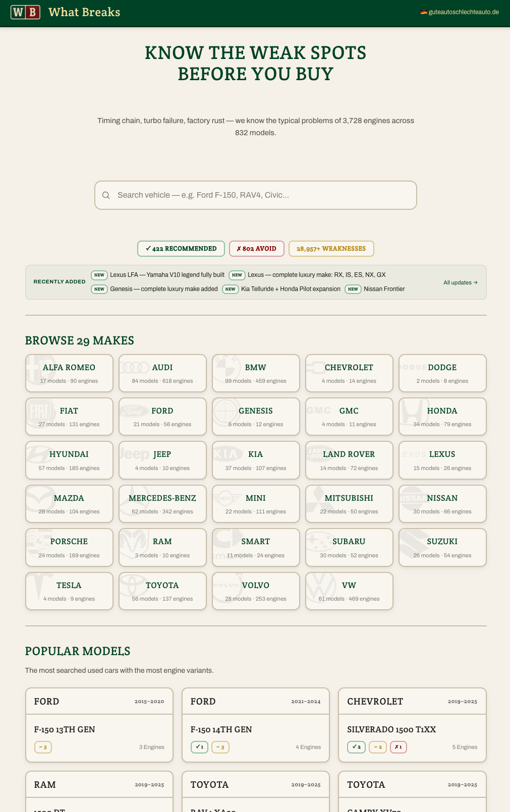This screenshot has width=510, height=812.
Task: Open Tesla make card
Action: [x=69, y=591]
